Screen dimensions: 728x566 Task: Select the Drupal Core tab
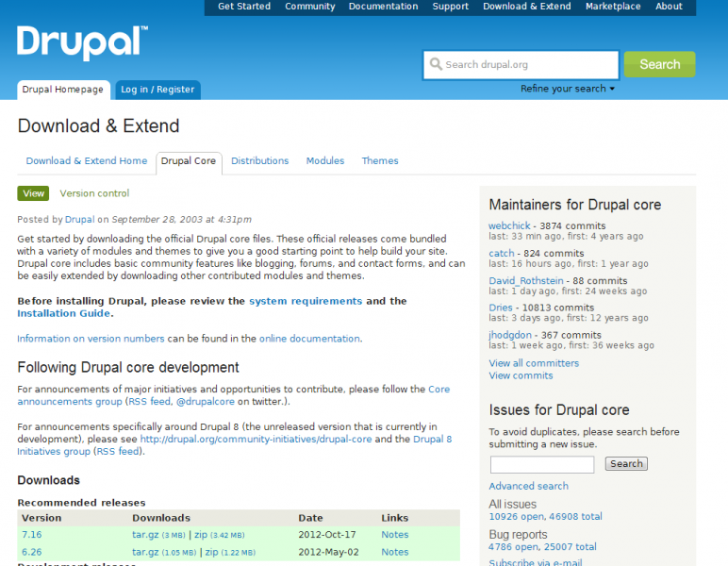(x=189, y=162)
